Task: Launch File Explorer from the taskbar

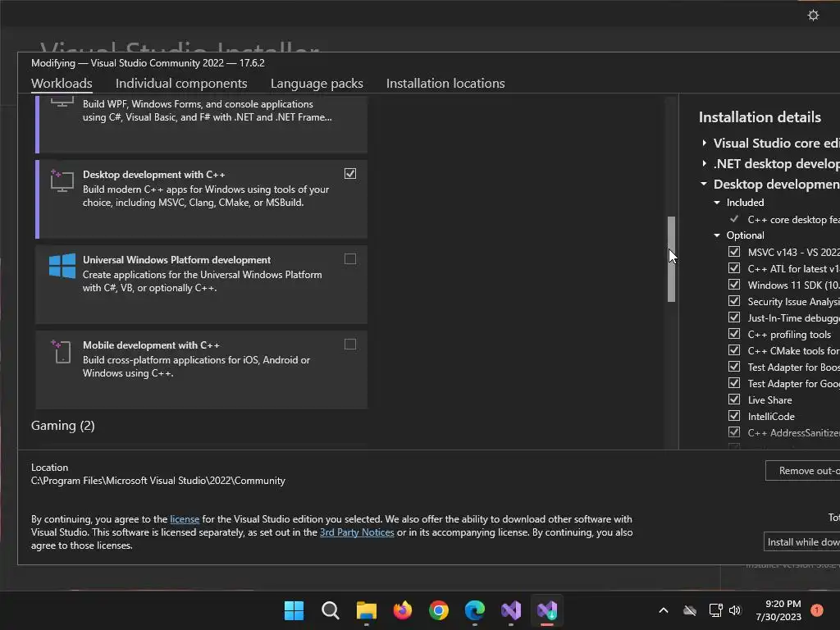Action: click(367, 610)
